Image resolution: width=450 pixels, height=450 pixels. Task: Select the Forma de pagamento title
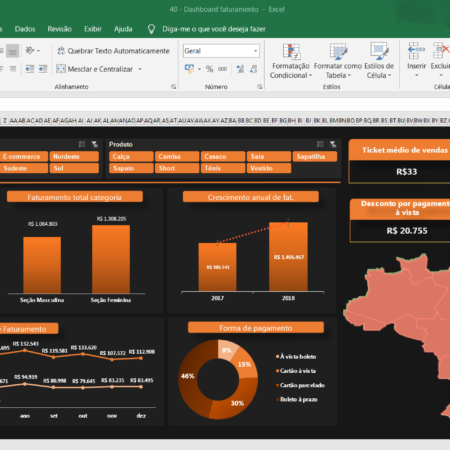[x=256, y=328]
